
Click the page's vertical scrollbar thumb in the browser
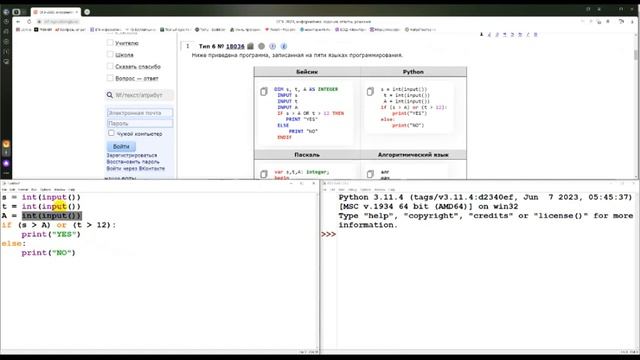[x=636, y=54]
